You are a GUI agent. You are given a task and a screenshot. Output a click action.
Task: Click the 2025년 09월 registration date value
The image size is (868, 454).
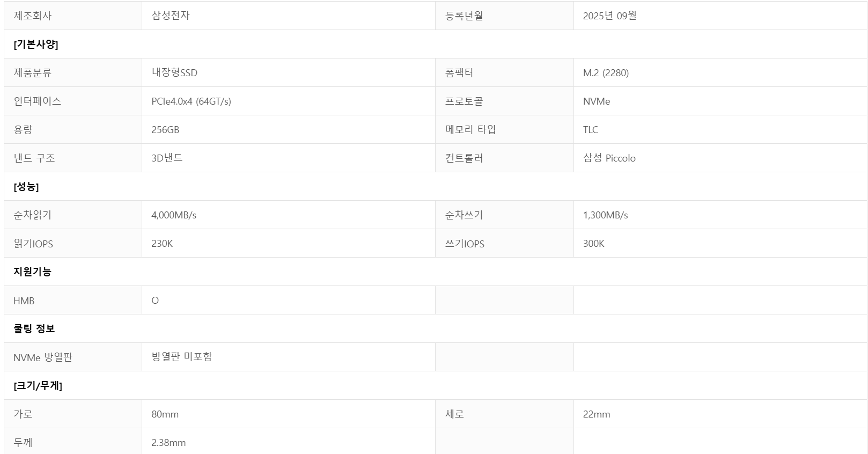pos(609,16)
